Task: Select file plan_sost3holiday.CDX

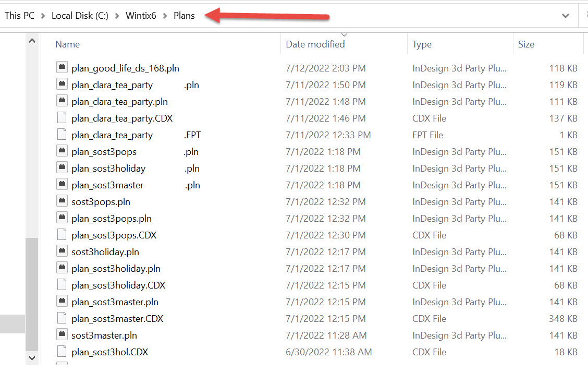Action: click(x=118, y=285)
